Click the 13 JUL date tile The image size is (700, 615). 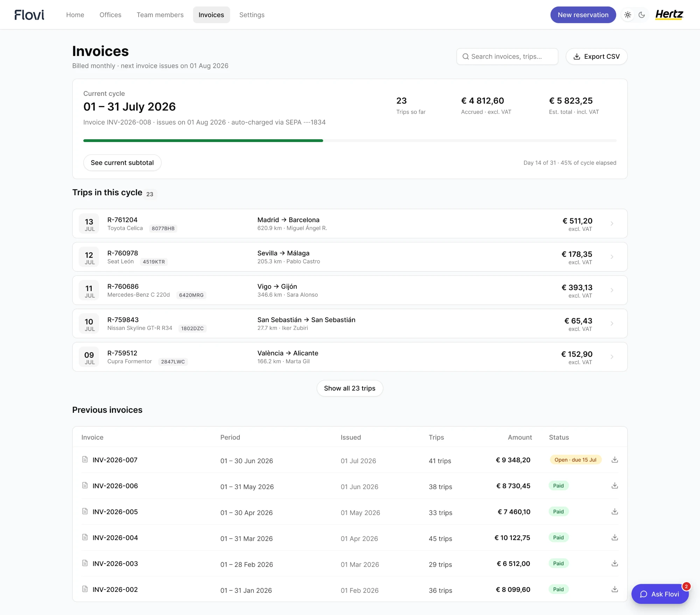89,224
